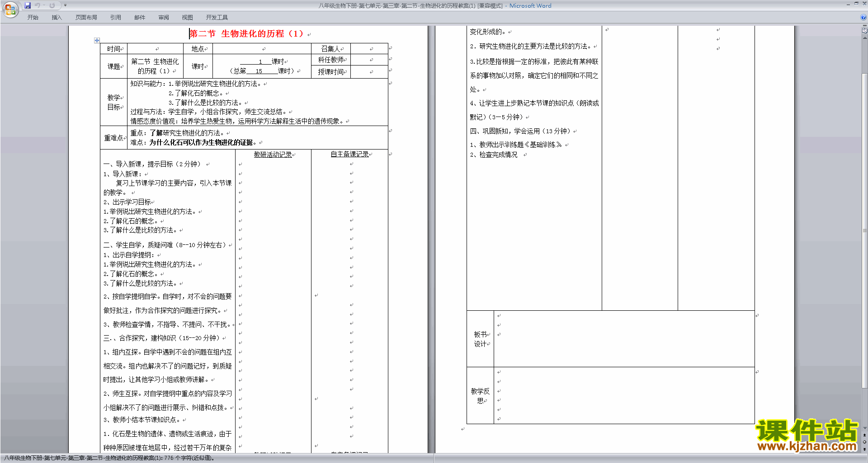
Task: Click the 地点 table cell
Action: click(x=198, y=49)
